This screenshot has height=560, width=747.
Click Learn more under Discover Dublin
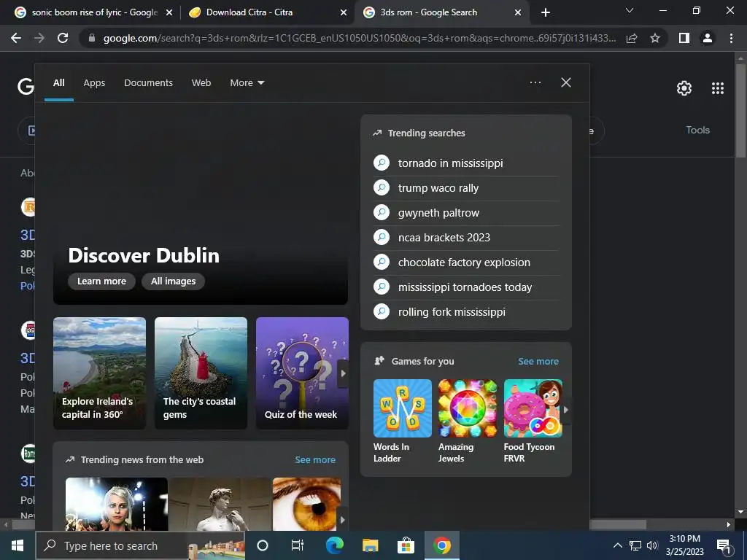tap(101, 281)
